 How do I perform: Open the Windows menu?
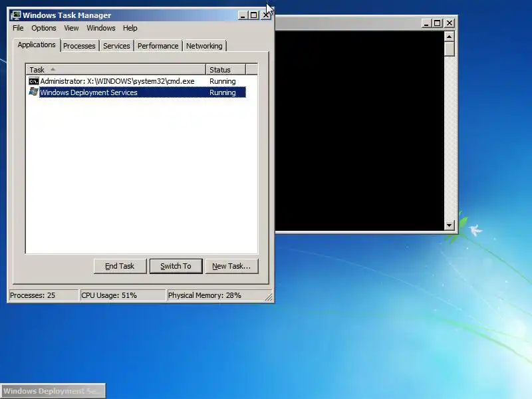101,28
